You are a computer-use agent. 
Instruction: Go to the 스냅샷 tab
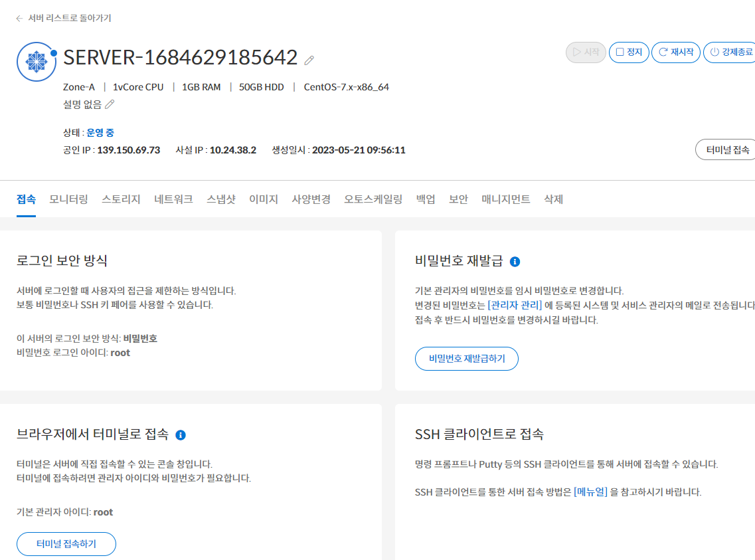(x=221, y=199)
